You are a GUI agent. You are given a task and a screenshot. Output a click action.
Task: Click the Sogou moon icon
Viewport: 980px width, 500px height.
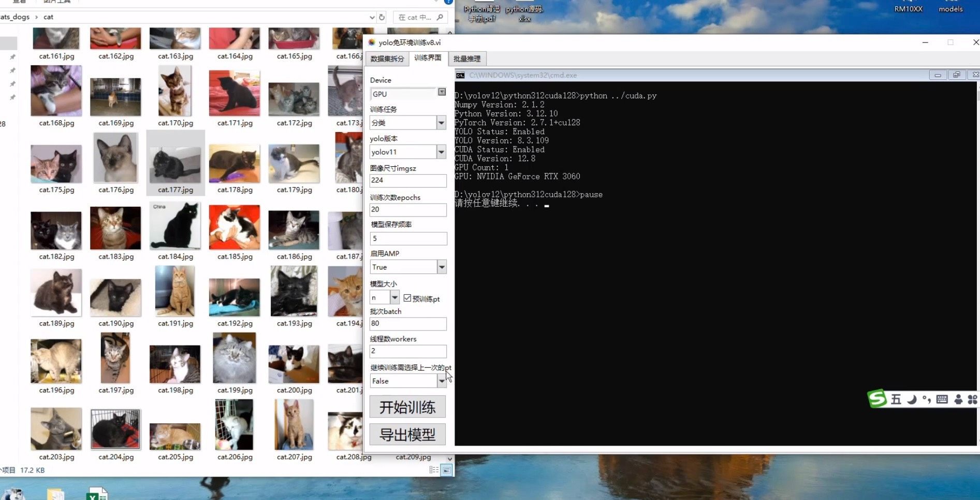912,399
